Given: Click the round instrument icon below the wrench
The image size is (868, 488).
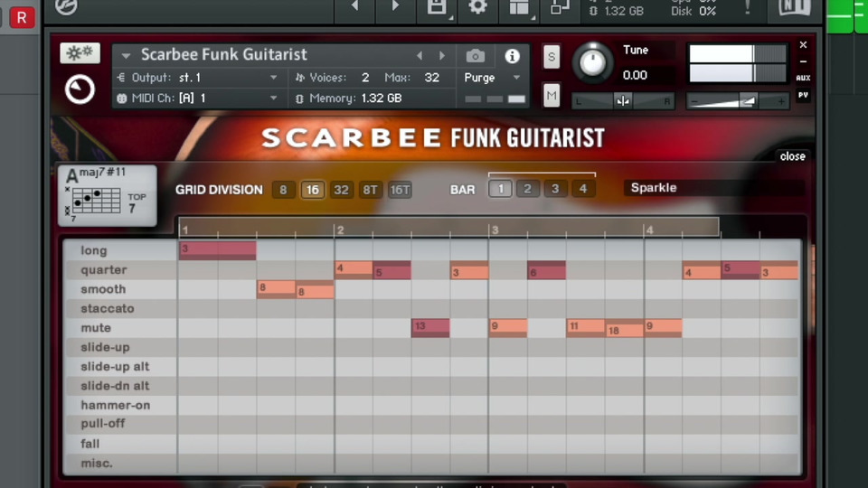Looking at the screenshot, I should 80,89.
